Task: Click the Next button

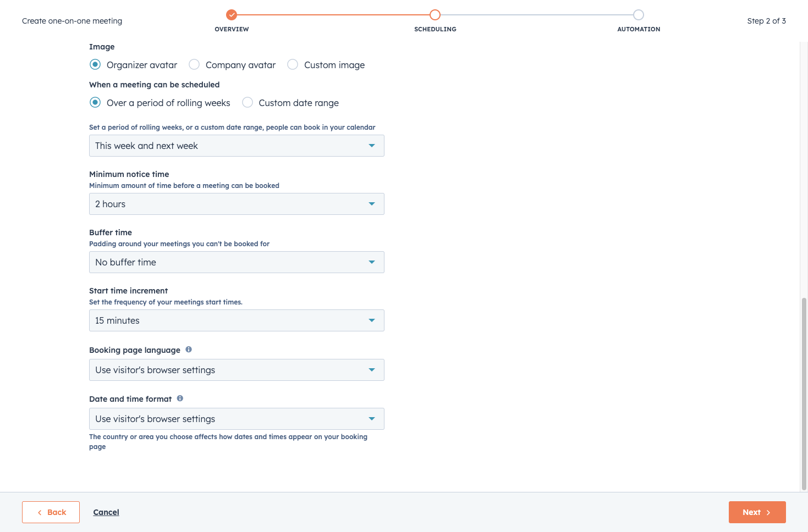Action: coord(757,512)
